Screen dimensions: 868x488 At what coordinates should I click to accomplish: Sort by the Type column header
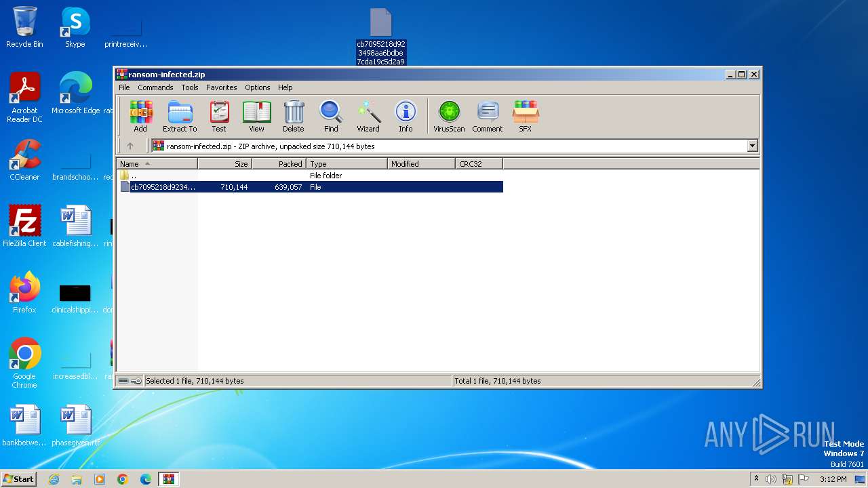pos(347,164)
